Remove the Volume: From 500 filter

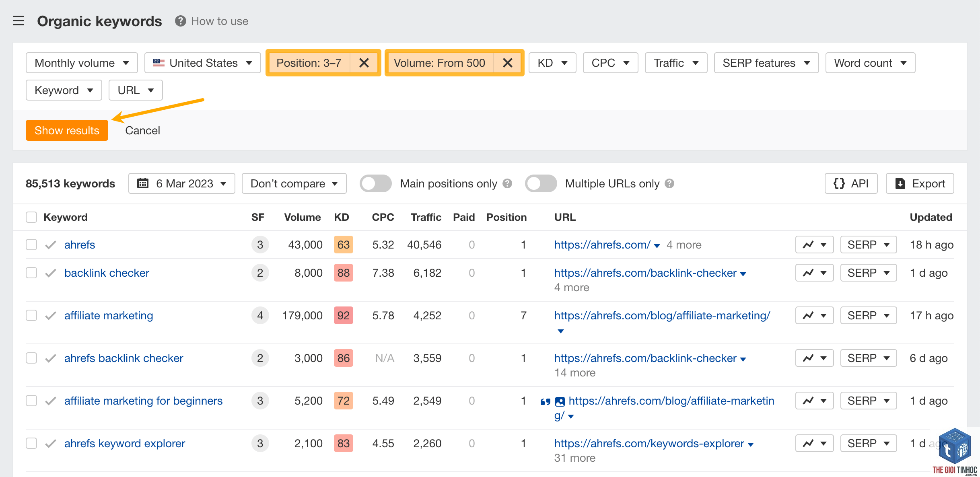point(507,63)
